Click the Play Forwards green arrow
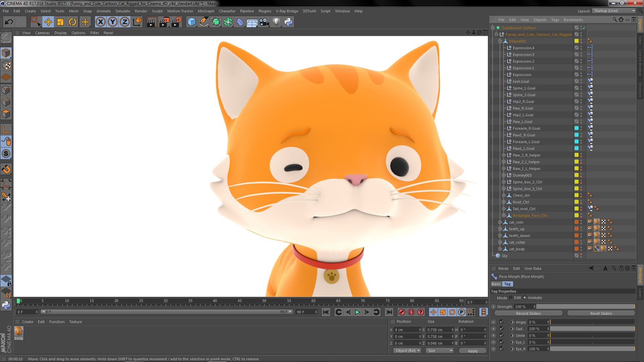The height and width of the screenshot is (362, 644). [358, 312]
